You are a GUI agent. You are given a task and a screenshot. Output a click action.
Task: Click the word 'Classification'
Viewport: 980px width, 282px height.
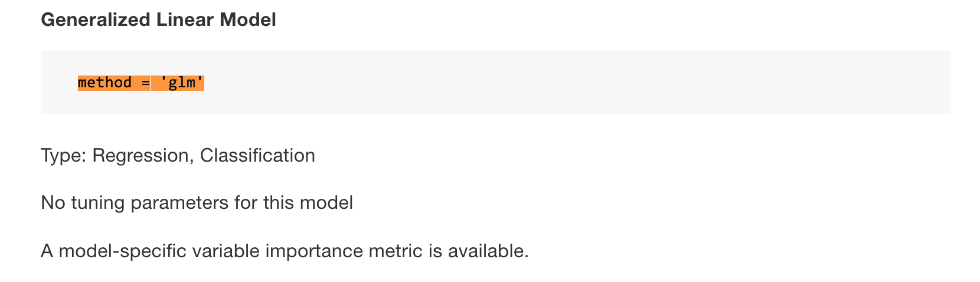pyautogui.click(x=257, y=156)
